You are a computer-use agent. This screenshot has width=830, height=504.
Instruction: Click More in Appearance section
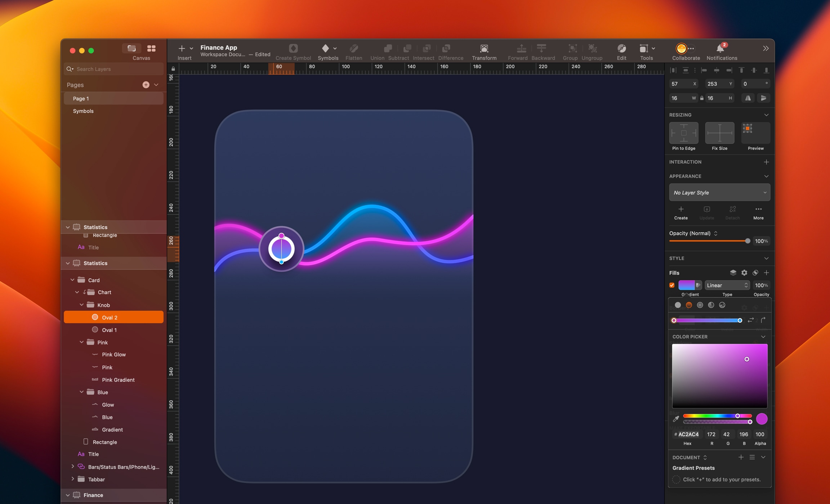point(758,212)
